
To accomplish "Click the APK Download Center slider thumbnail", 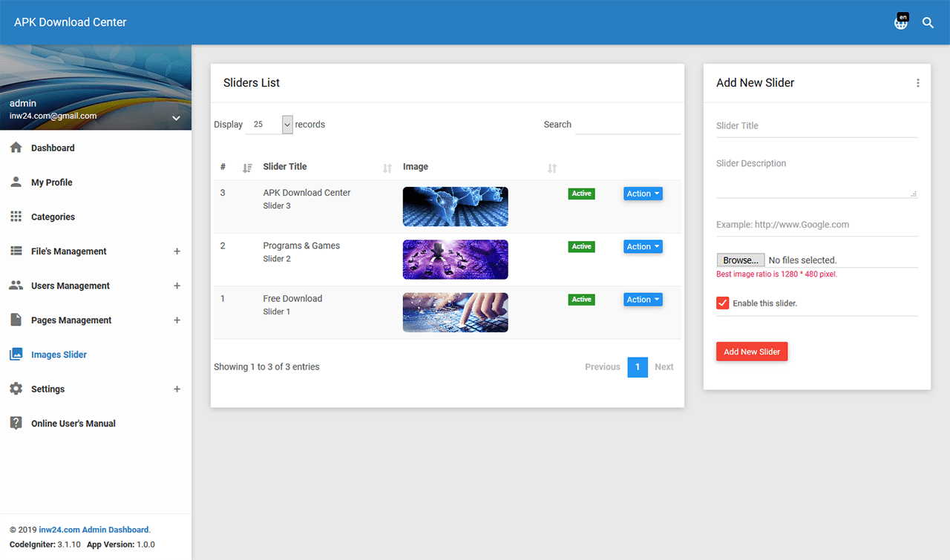I will click(x=455, y=206).
